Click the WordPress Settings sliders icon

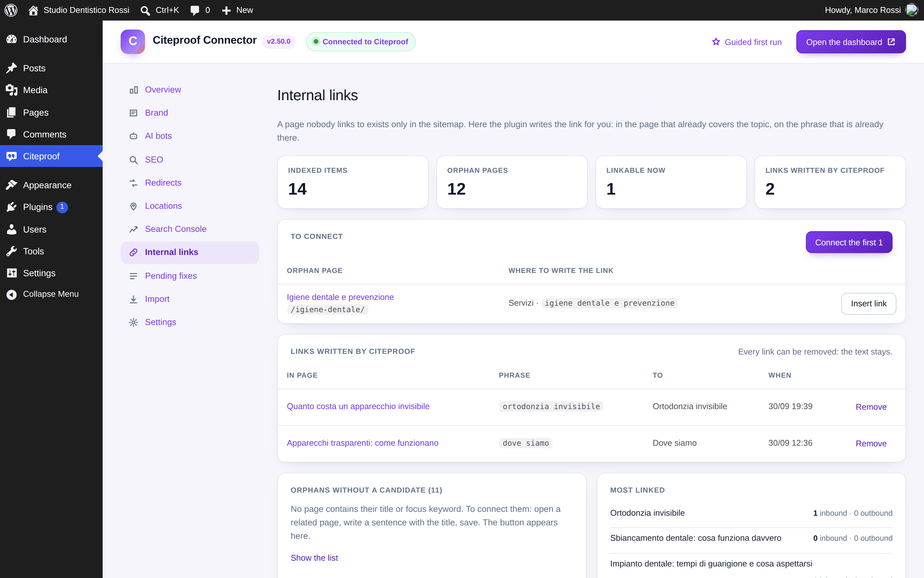pyautogui.click(x=12, y=273)
